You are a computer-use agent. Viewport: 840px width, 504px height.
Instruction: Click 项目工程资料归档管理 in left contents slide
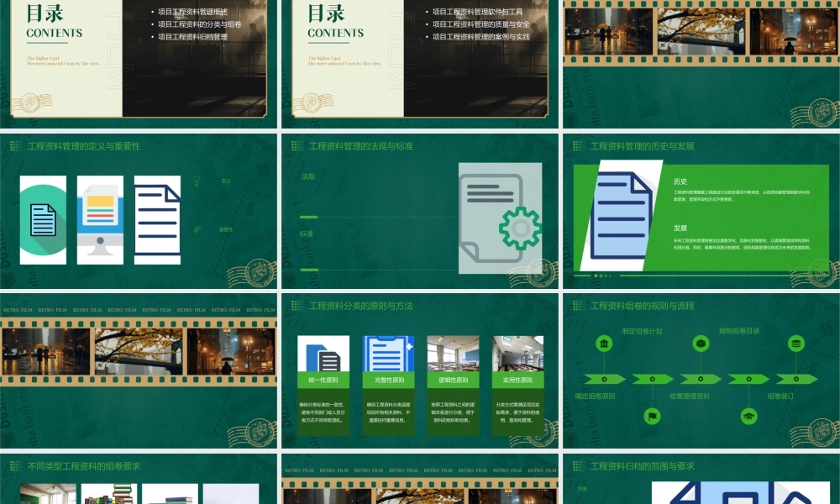click(193, 37)
